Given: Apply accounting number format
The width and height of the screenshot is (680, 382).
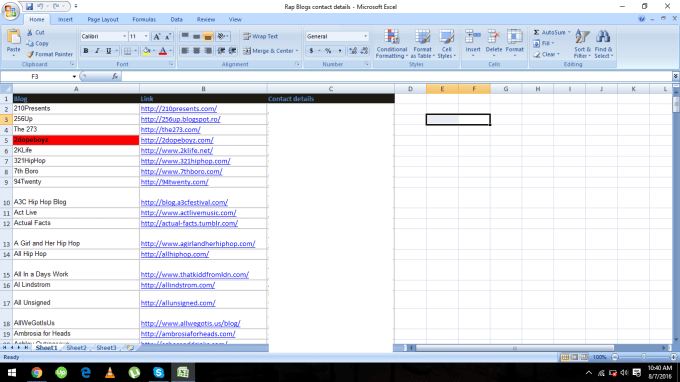Looking at the screenshot, I should coord(311,51).
